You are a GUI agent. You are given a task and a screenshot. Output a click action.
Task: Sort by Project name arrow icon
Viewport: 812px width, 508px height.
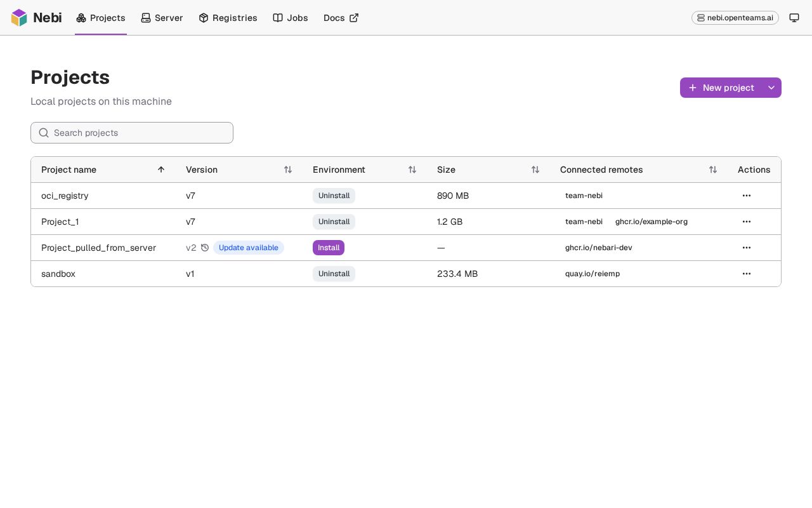click(x=161, y=170)
